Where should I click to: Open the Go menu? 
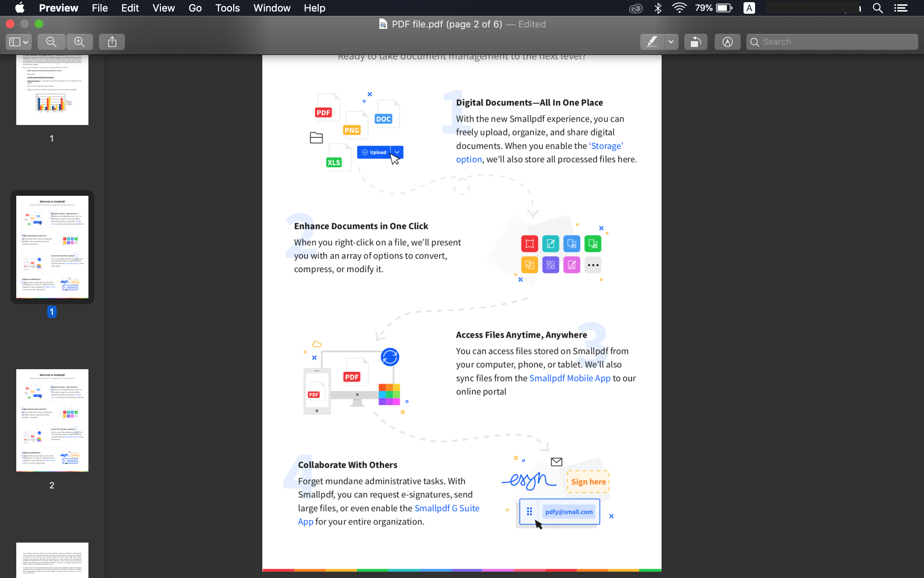(195, 8)
